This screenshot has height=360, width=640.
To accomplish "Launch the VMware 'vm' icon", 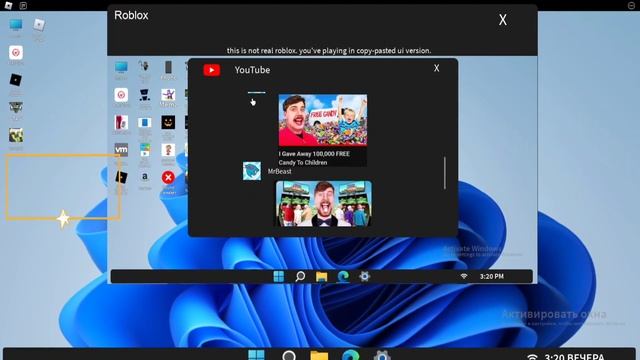I will (x=121, y=149).
